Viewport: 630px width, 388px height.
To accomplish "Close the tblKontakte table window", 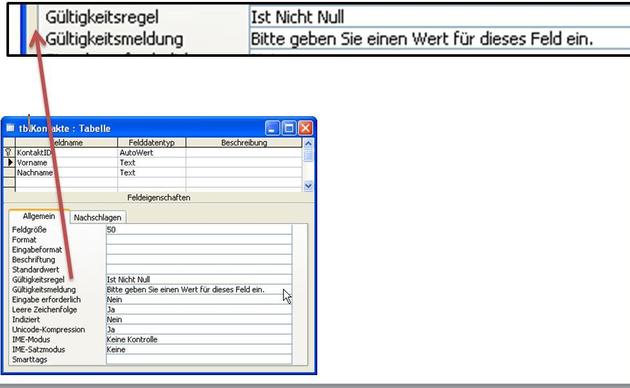I will click(x=305, y=128).
